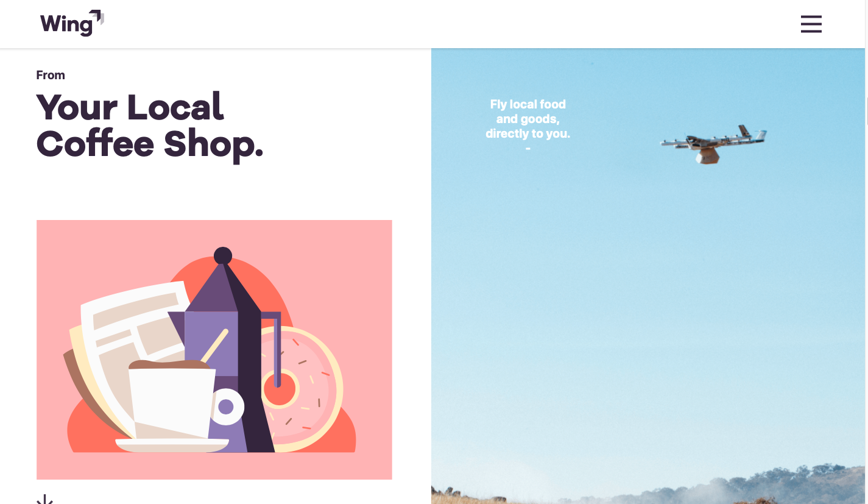Click the pink coffee shop illustration card
This screenshot has height=504, width=868.
pyautogui.click(x=214, y=350)
